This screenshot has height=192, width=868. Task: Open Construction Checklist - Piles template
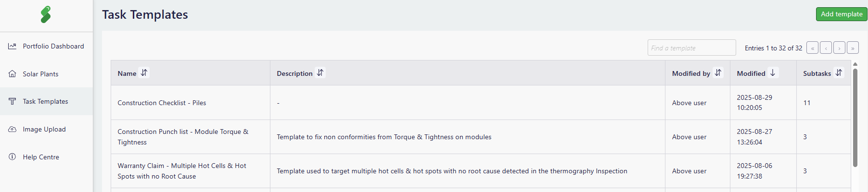pos(162,103)
